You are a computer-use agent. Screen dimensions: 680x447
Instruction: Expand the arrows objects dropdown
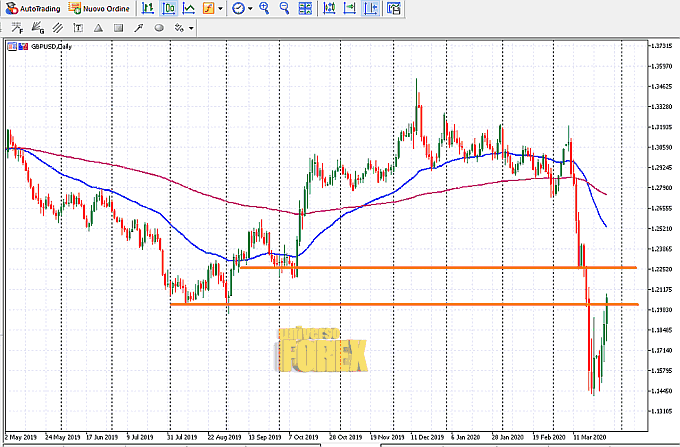click(190, 28)
